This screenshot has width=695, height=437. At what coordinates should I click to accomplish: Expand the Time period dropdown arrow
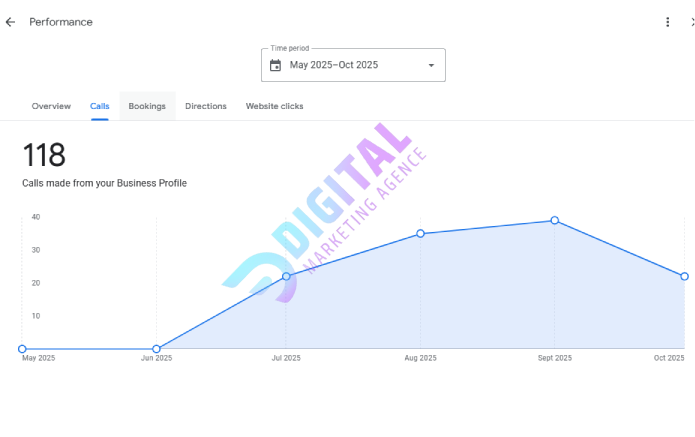(x=431, y=65)
